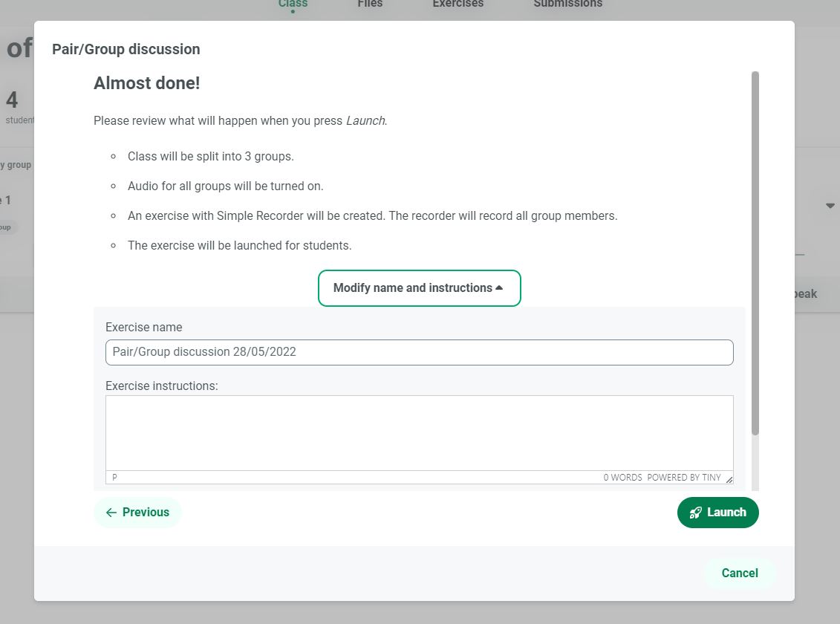Select the P element path in editor
840x624 pixels.
114,478
